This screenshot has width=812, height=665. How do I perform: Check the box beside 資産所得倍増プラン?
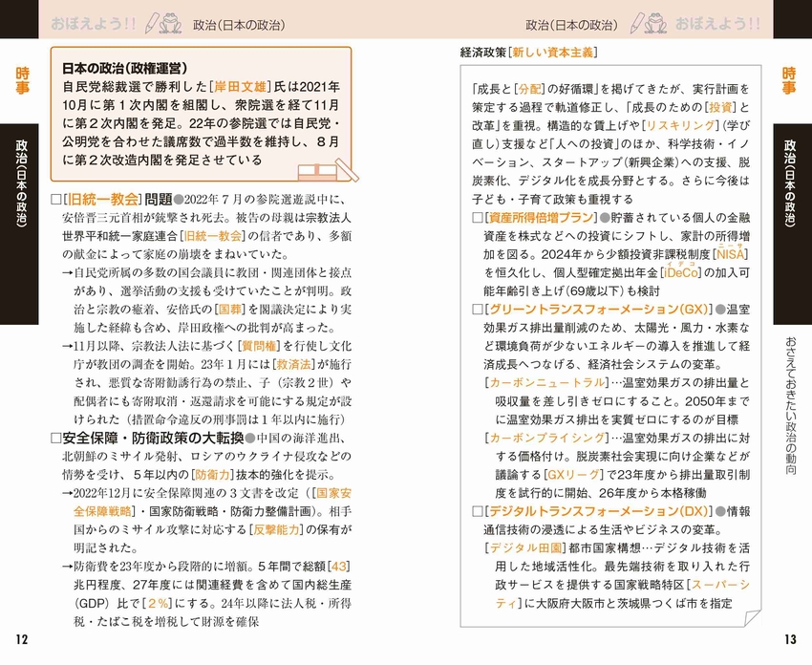[478, 218]
